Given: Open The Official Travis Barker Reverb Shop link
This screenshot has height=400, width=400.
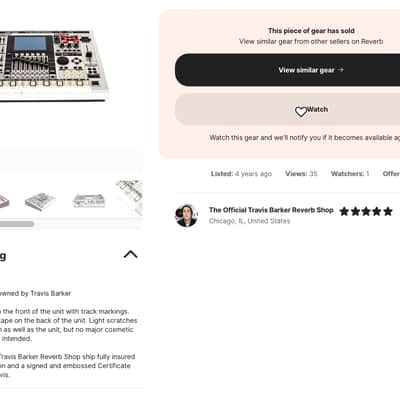Looking at the screenshot, I should click(x=271, y=210).
